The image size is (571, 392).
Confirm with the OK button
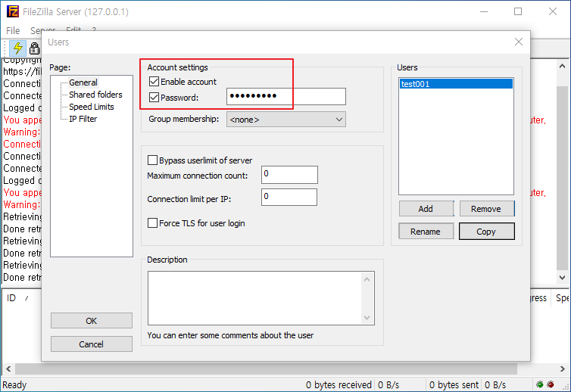point(92,321)
